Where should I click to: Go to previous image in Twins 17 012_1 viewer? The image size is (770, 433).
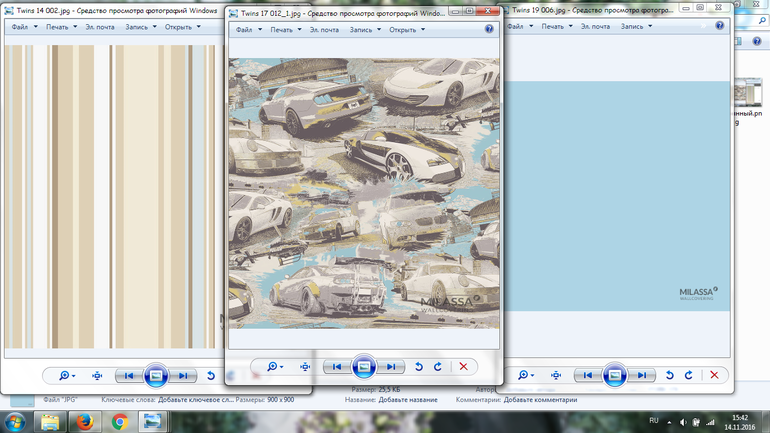(x=339, y=367)
